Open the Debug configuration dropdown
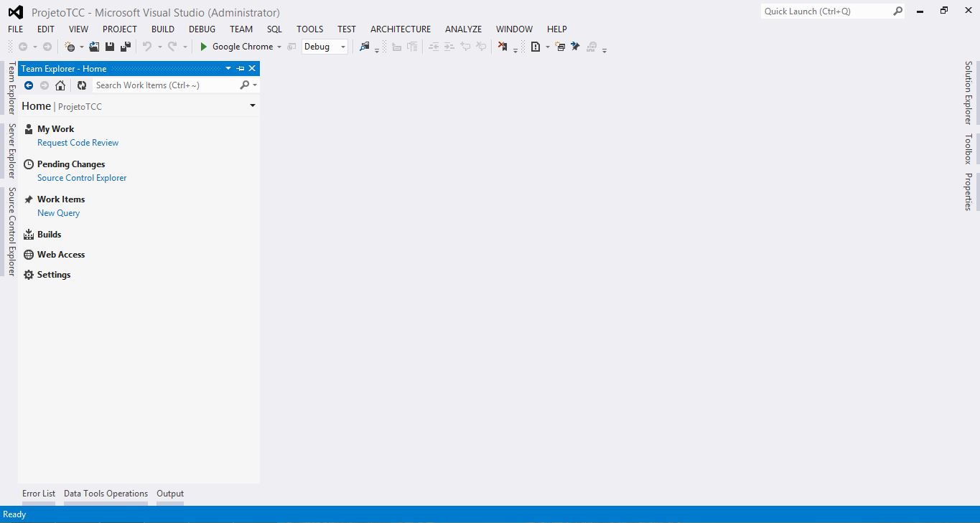 click(343, 47)
